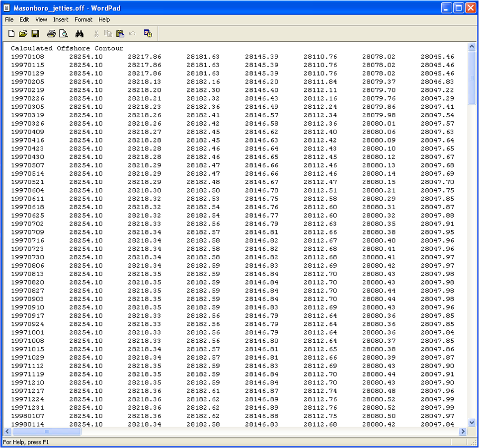The width and height of the screenshot is (479, 448).
Task: Click date value 19980107
Action: click(27, 416)
